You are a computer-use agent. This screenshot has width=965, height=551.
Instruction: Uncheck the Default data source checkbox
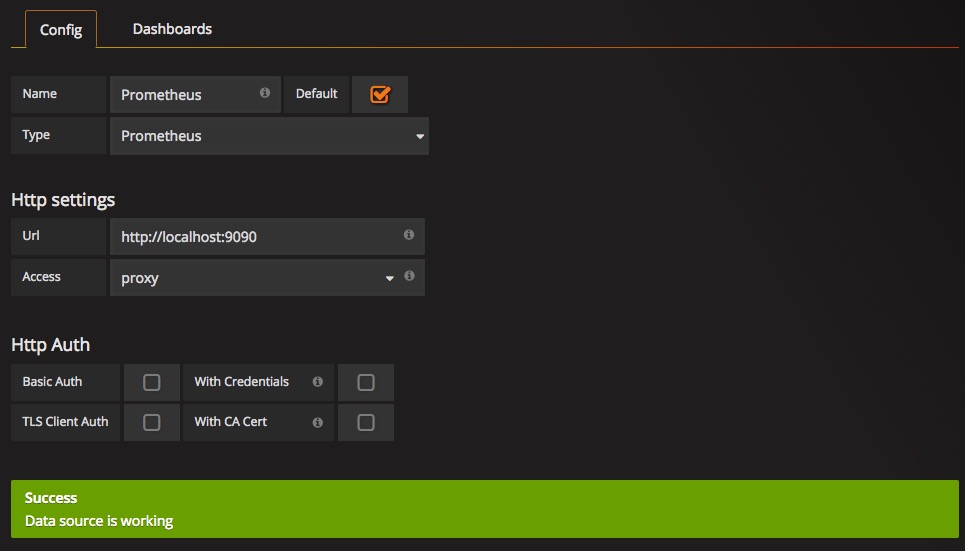380,94
